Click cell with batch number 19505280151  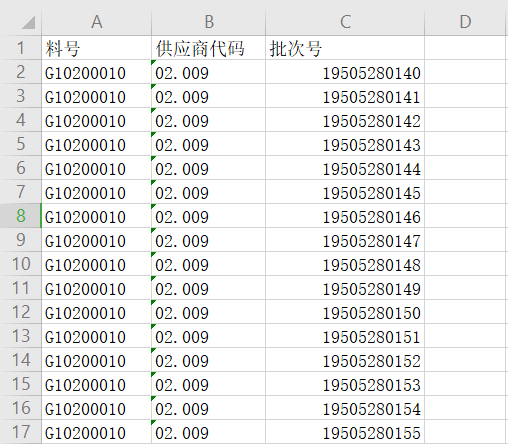click(x=345, y=336)
